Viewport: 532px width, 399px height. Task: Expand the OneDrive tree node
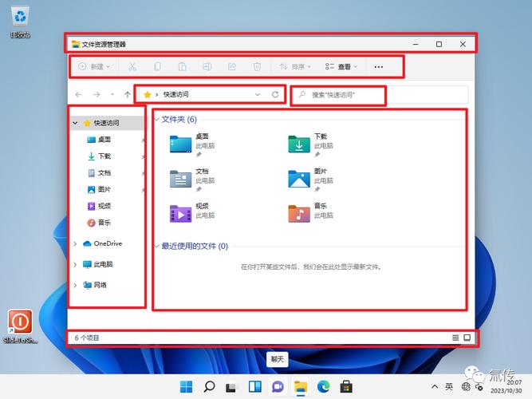75,244
